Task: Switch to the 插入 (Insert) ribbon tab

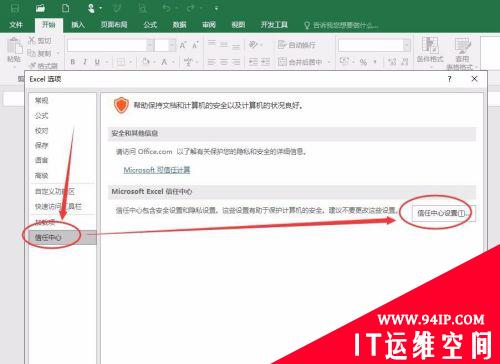Action: pos(78,25)
